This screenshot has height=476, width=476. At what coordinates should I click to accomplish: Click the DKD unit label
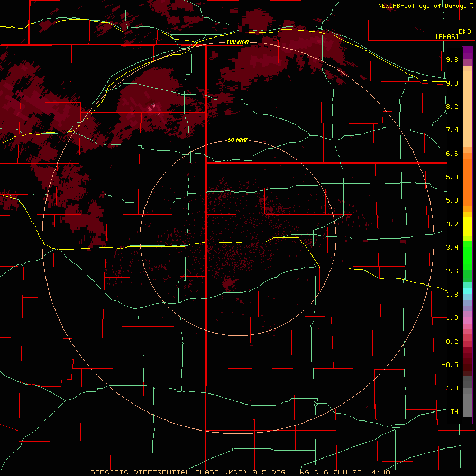[x=465, y=32]
